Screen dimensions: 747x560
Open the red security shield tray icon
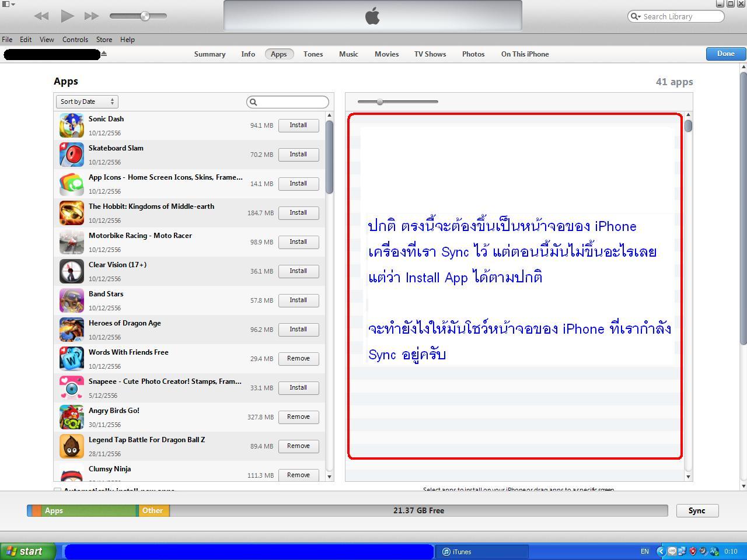point(693,551)
